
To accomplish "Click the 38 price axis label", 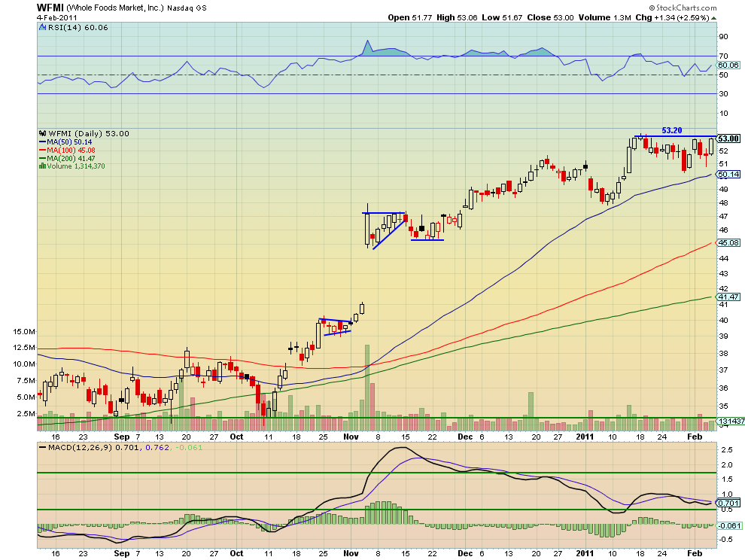I will (723, 353).
